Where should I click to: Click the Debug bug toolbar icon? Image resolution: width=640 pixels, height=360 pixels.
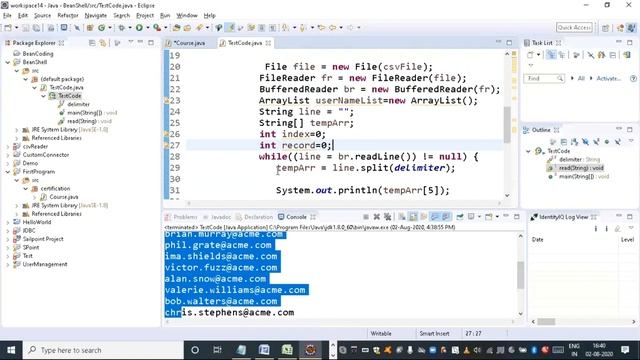[x=122, y=28]
